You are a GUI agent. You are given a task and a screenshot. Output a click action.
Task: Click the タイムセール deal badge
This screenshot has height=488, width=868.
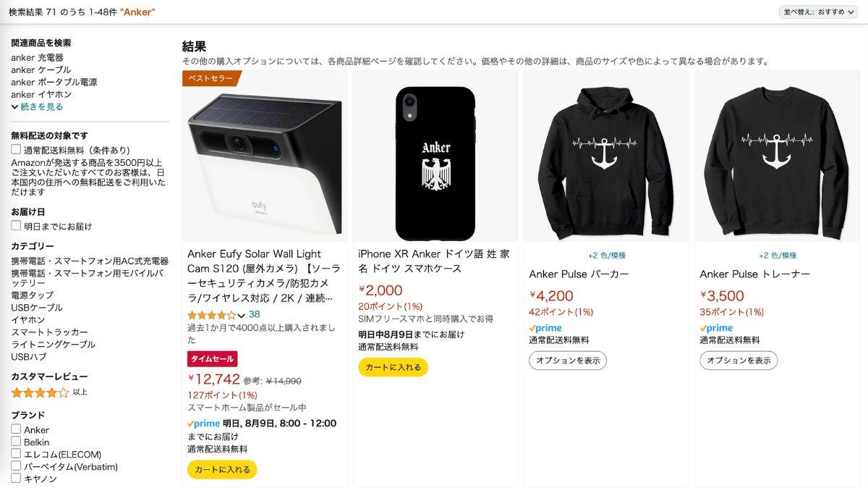coord(212,358)
